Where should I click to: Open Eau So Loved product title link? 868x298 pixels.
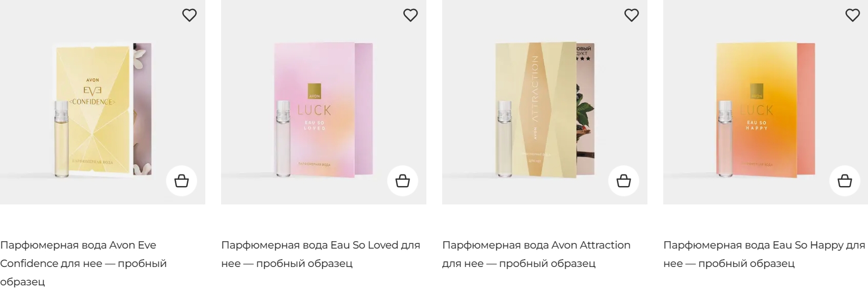(321, 254)
